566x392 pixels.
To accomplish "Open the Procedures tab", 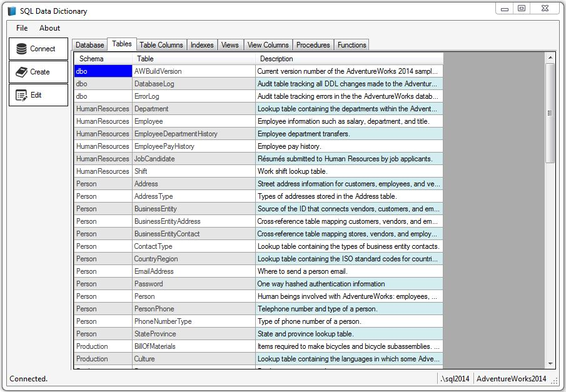I will 313,44.
